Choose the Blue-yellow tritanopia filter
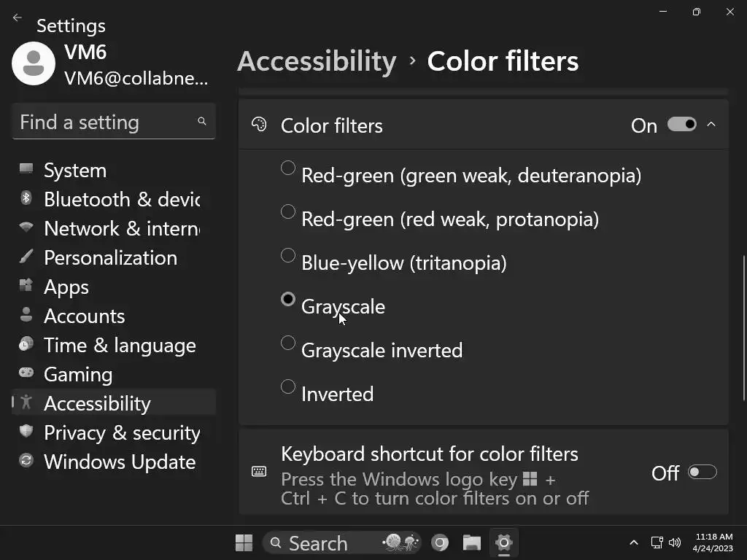The width and height of the screenshot is (747, 560). [x=288, y=255]
